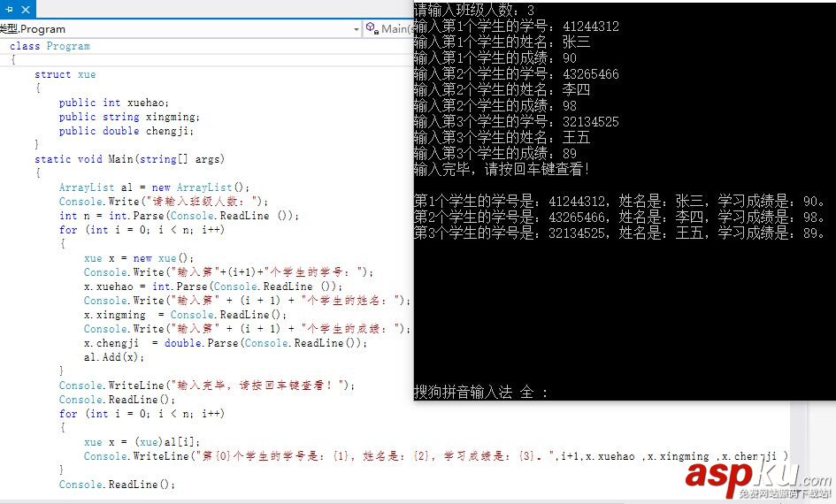The image size is (836, 504).
Task: Click console output row for 第2个学生
Action: pyautogui.click(x=620, y=218)
